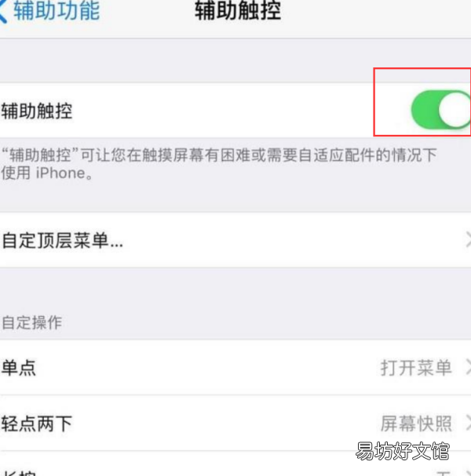Tap the 辅助触控 description text mentioning iPhone
The image size is (471, 476).
tap(219, 164)
